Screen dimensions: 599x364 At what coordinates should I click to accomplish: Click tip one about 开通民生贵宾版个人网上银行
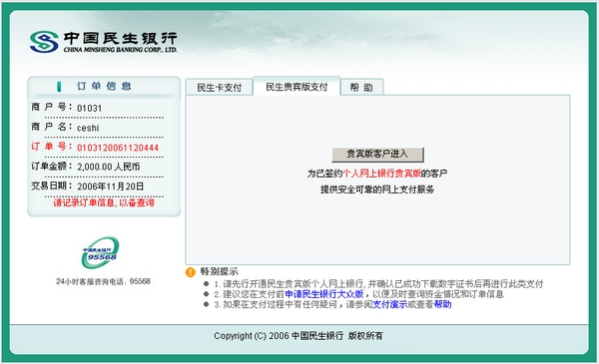click(x=378, y=284)
